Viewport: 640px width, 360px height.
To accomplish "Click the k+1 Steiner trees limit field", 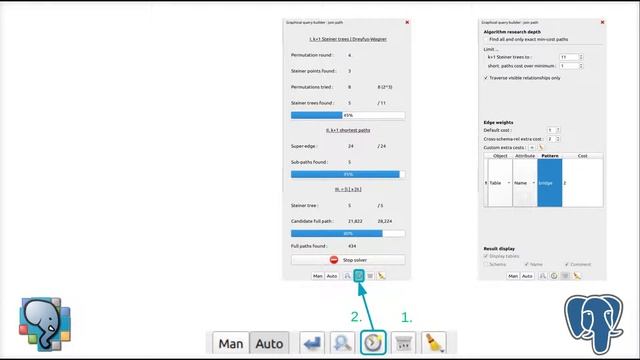I will (x=569, y=57).
